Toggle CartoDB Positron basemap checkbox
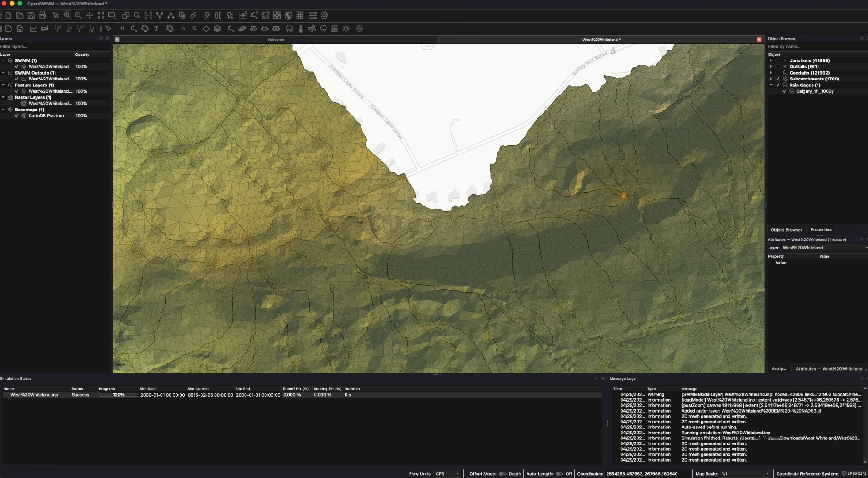Image resolution: width=868 pixels, height=478 pixels. pyautogui.click(x=17, y=115)
